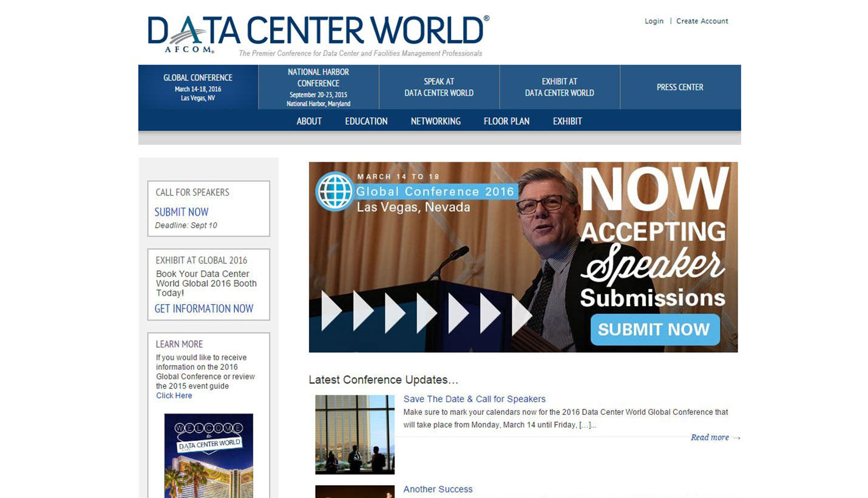Screen dimensions: 868x498
Task: Open the Create Account link
Action: pos(702,21)
